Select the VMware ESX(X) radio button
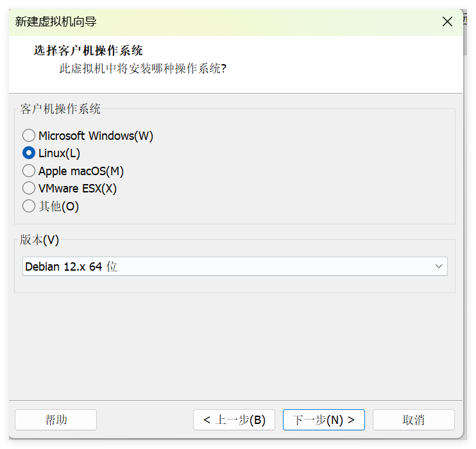Viewport: 476px width, 449px height. [29, 189]
